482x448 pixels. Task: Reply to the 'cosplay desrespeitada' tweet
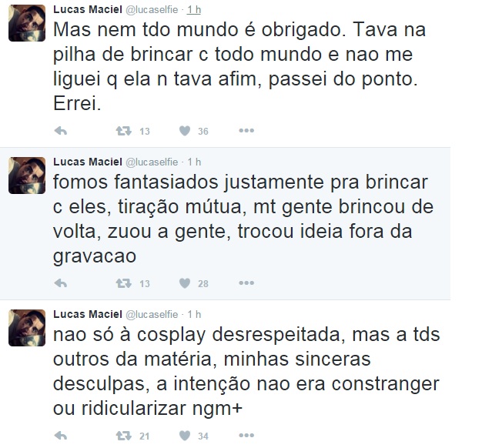(61, 436)
